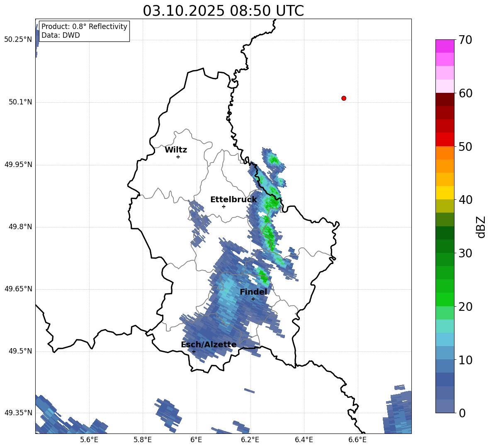Click the Findel city label
Viewport: 491px width, 448px height.
253,292
